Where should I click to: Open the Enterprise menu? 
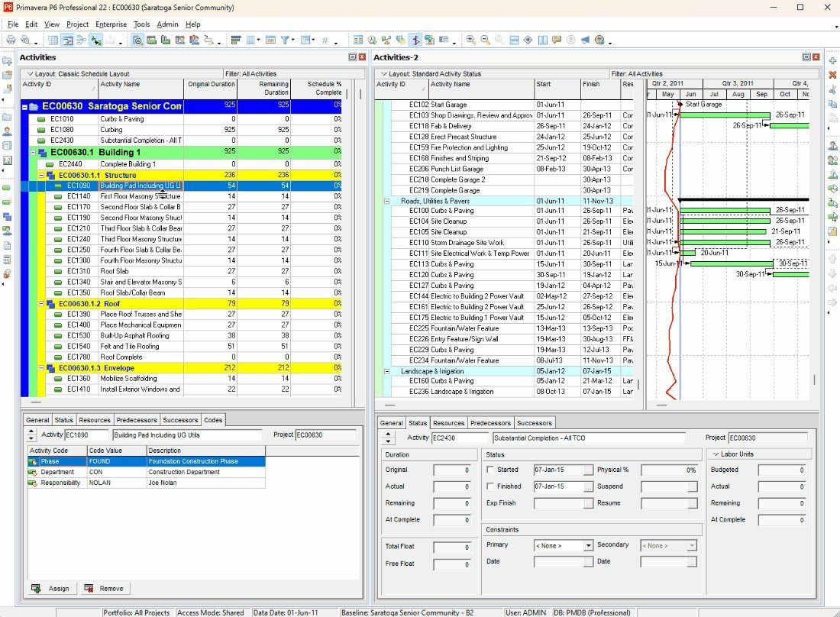click(x=111, y=24)
